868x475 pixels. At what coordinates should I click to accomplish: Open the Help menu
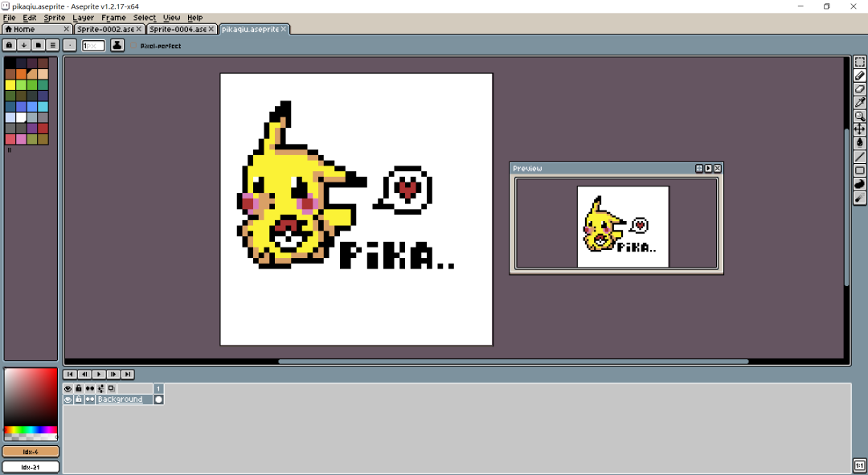(194, 18)
